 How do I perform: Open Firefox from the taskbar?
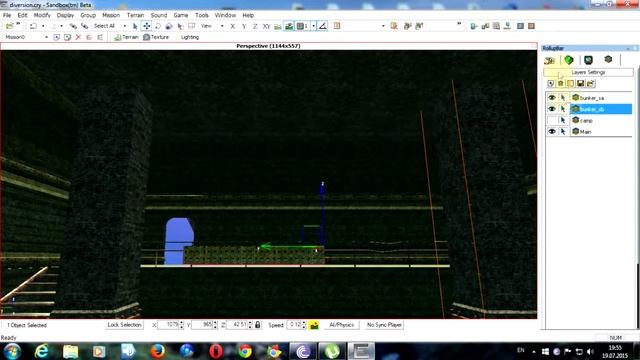[x=158, y=351]
